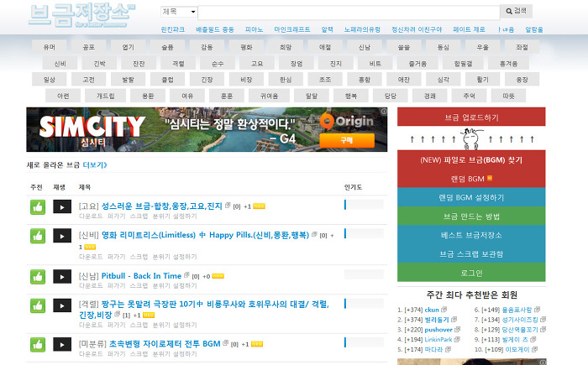Select the 개드립 mood tag
Image resolution: width=588 pixels, height=365 pixels.
tap(106, 96)
